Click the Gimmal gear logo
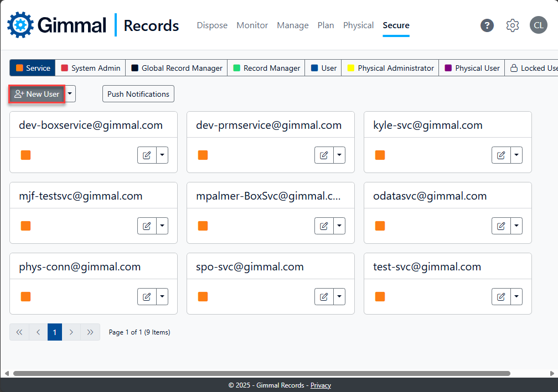This screenshot has width=558, height=392. point(20,25)
